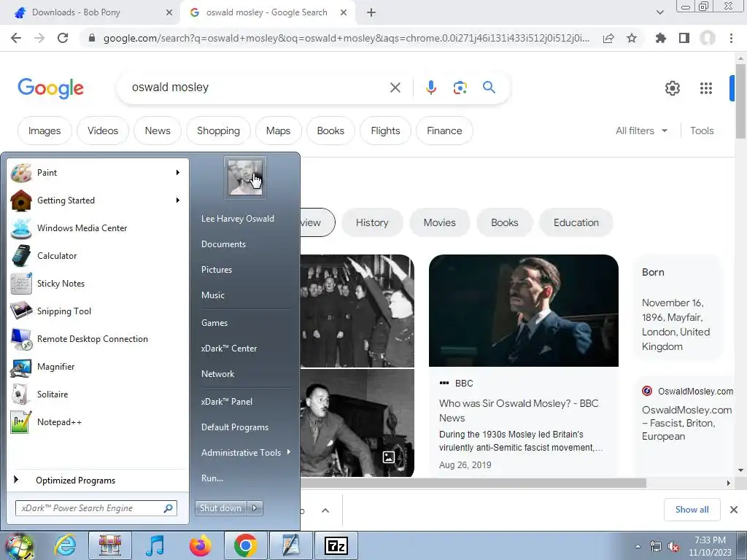Select the Images search filter

tap(44, 131)
